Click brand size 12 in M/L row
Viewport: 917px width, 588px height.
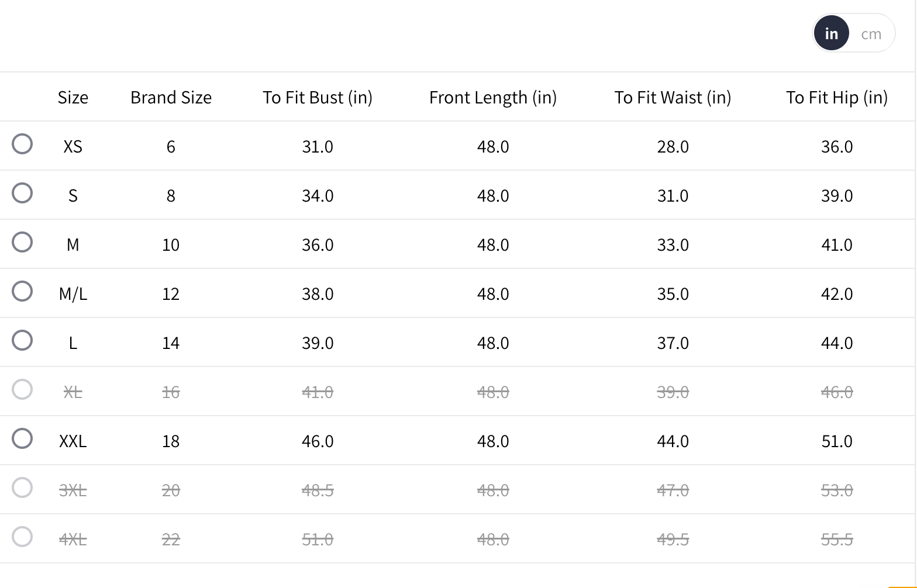(171, 293)
